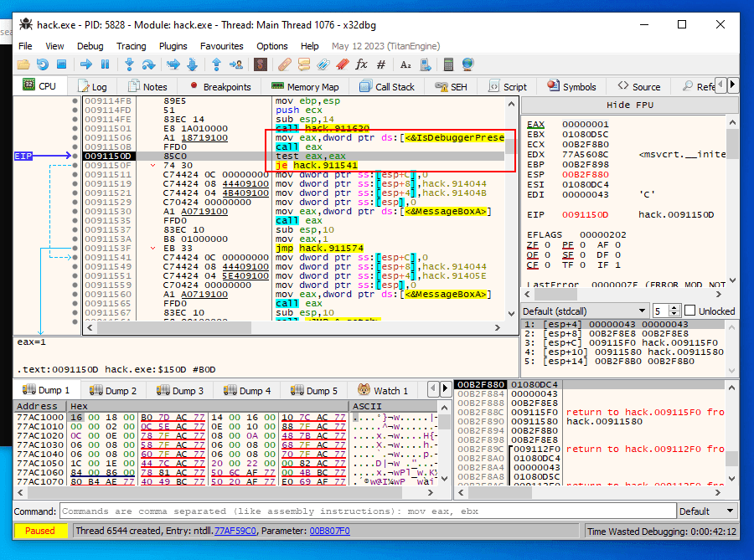Open the argument count dropdown showing 5
The width and height of the screenshot is (754, 560).
tap(660, 310)
